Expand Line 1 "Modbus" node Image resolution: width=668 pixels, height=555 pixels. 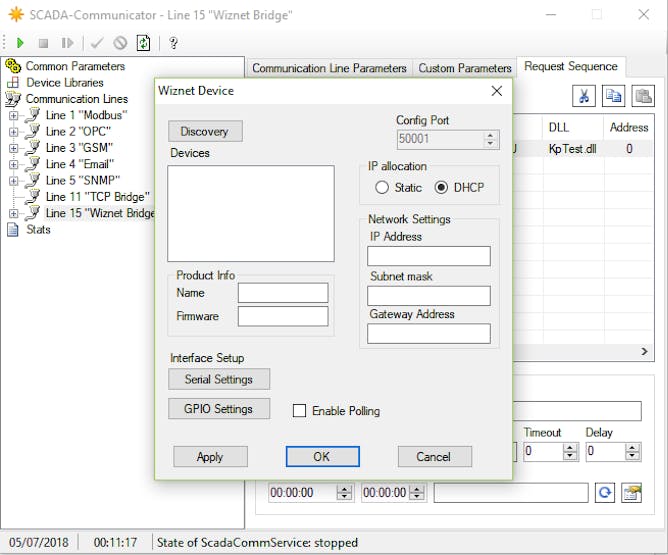click(x=14, y=115)
